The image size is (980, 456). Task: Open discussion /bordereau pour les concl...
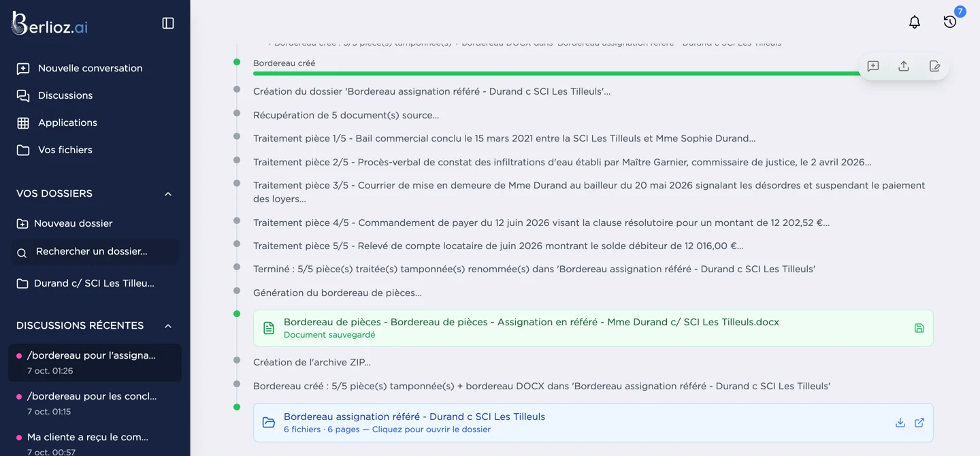tap(95, 403)
